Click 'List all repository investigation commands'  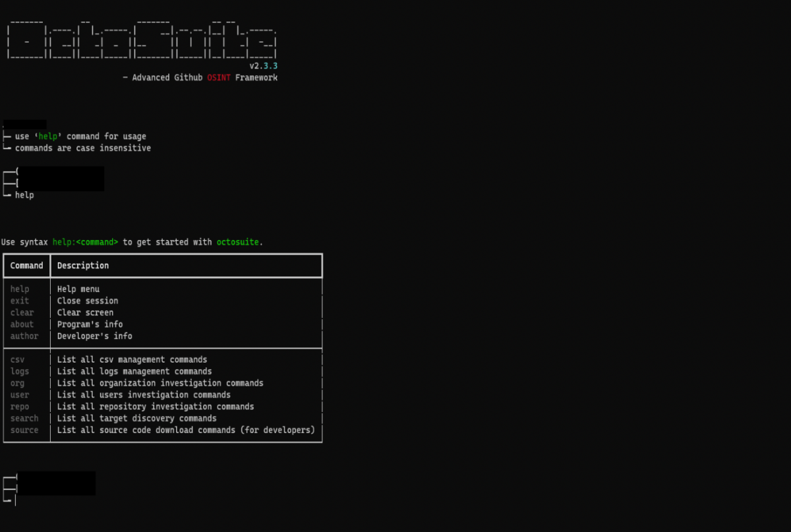click(x=156, y=407)
